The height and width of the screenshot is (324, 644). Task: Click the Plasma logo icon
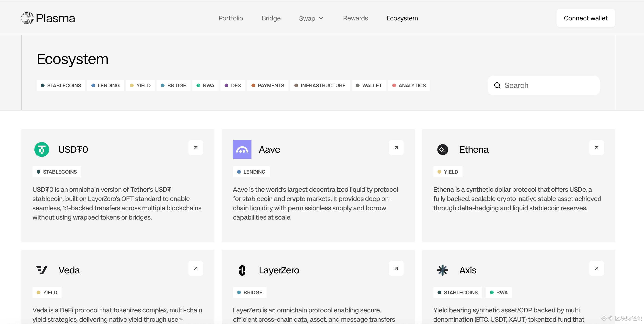(28, 18)
